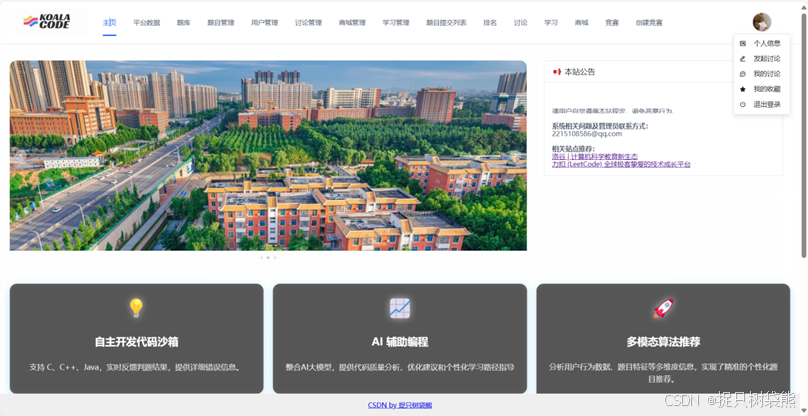
Task: Open the 力扣 (LeetCode) link
Action: click(621, 164)
